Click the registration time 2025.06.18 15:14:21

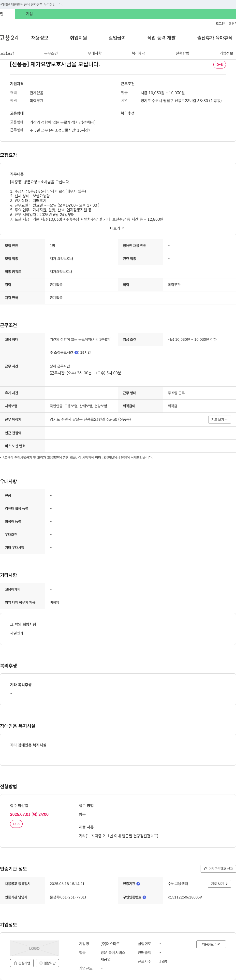point(67,884)
